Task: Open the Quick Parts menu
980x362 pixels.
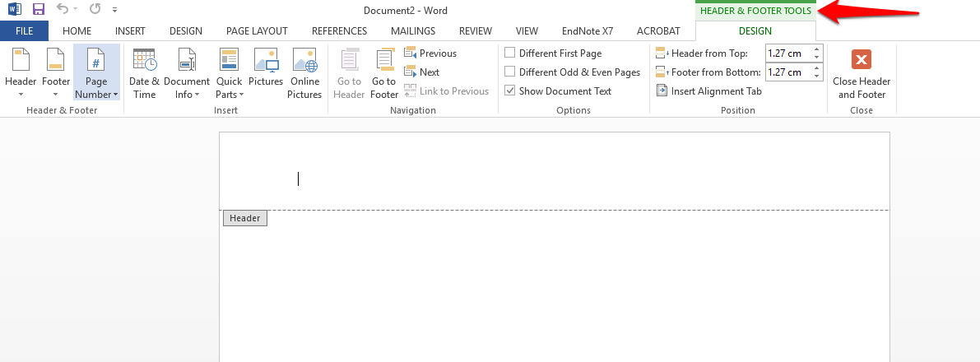Action: (230, 72)
